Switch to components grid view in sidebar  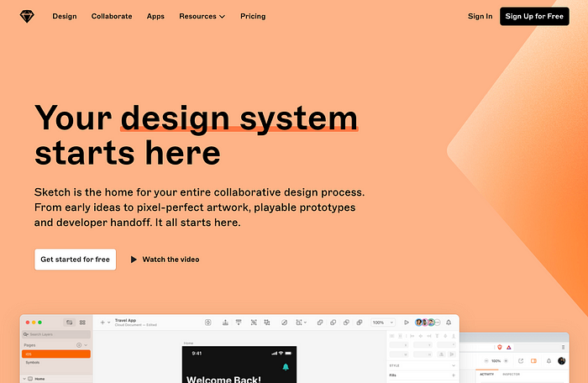click(82, 323)
